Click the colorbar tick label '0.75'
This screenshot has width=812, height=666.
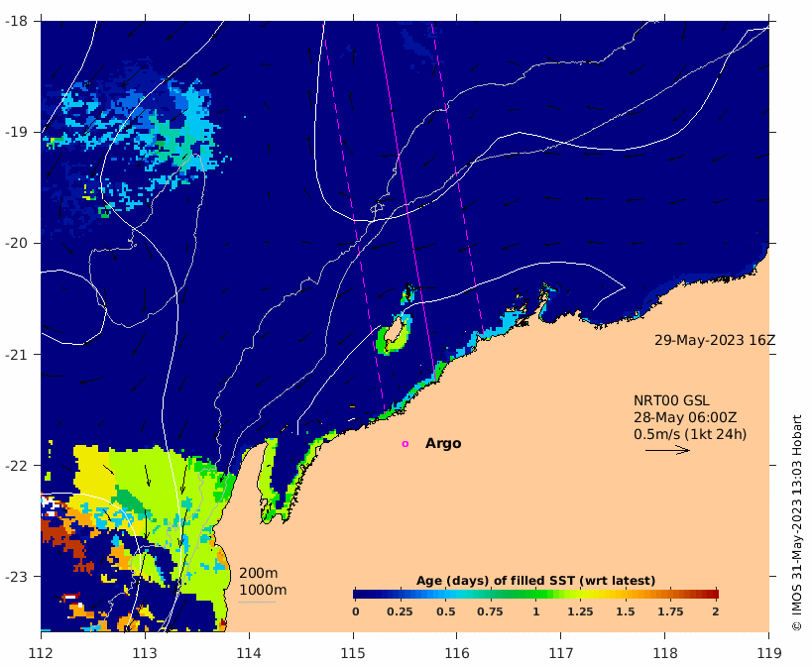click(x=490, y=611)
